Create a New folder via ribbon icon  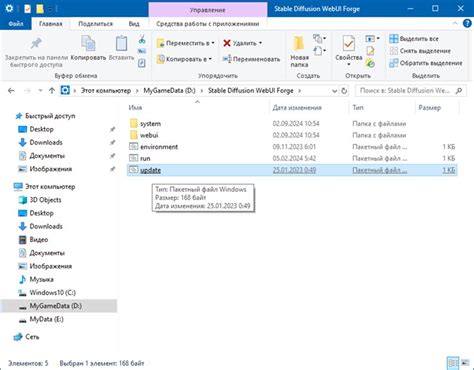299,43
